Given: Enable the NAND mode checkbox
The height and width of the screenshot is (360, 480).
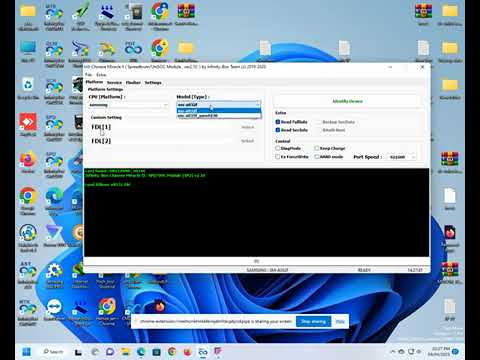Looking at the screenshot, I should coord(317,157).
